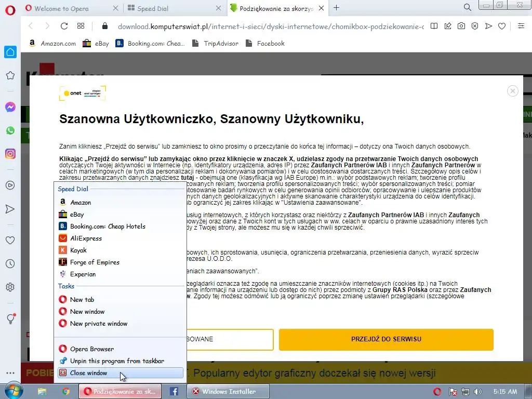Open sidebar setup three dots
The width and height of the screenshot is (532, 399).
(10, 373)
